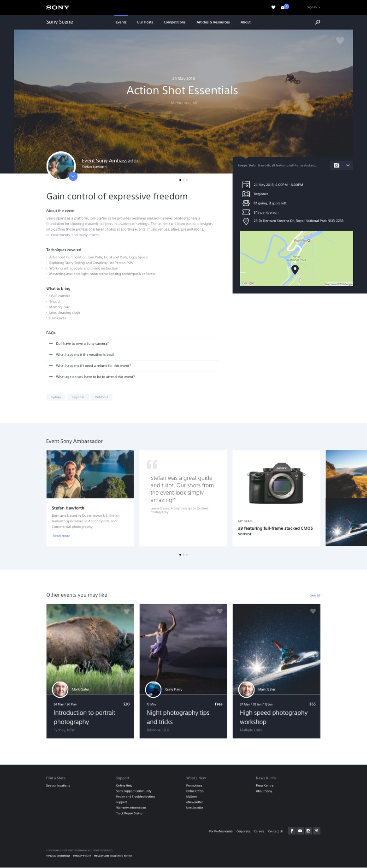Expand the ambassador avatar blue chevron
The image size is (367, 868).
point(73,176)
